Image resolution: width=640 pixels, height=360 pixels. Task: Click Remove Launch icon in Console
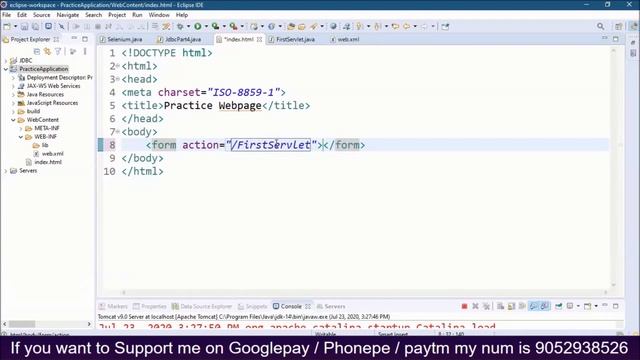point(475,306)
